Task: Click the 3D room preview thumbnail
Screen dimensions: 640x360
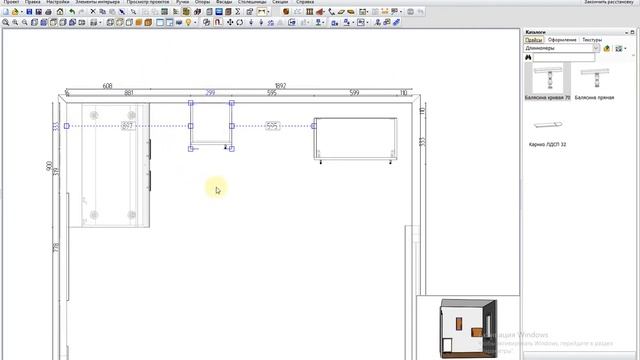Action: tap(468, 328)
